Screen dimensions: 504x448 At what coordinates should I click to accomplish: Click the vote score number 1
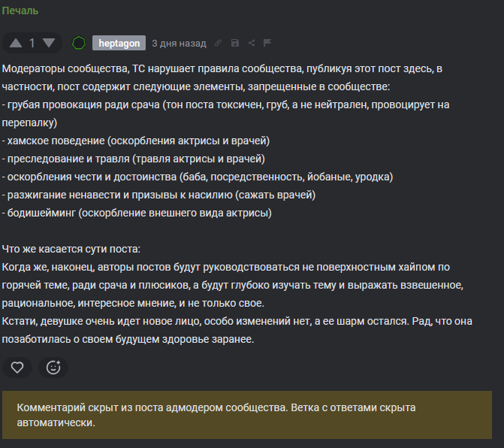tap(32, 44)
